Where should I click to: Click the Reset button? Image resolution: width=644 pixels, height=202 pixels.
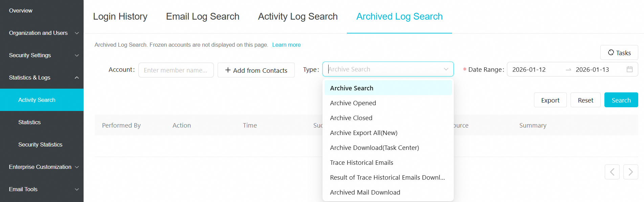585,100
